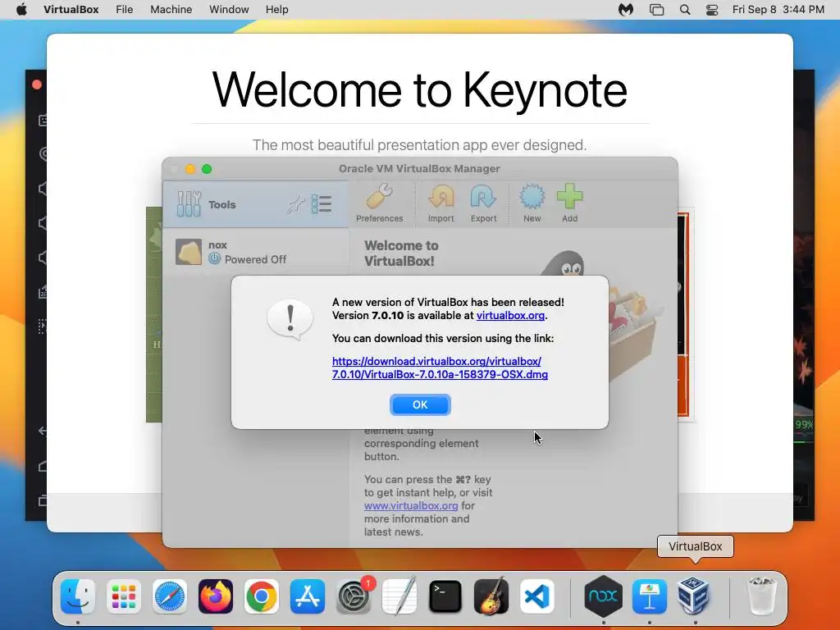Open the Tools list menu icon
This screenshot has width=840, height=630.
click(x=322, y=204)
